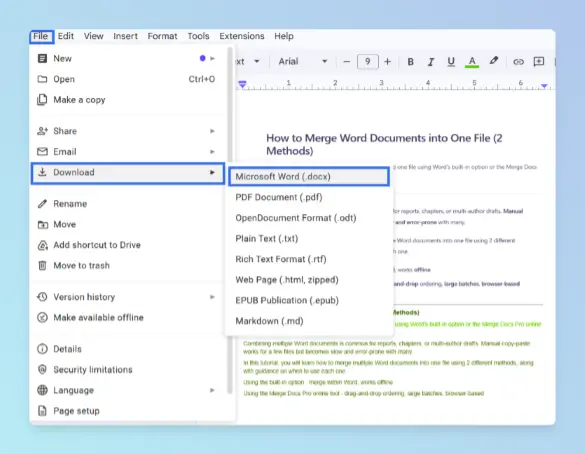This screenshot has height=454, width=585.
Task: Click the Security limitations icon
Action: [42, 369]
